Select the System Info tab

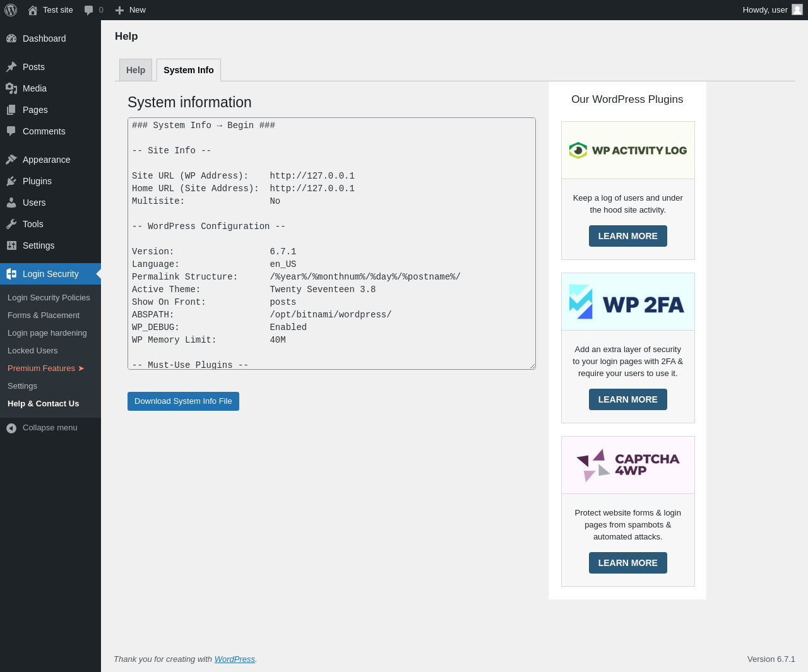(x=189, y=70)
